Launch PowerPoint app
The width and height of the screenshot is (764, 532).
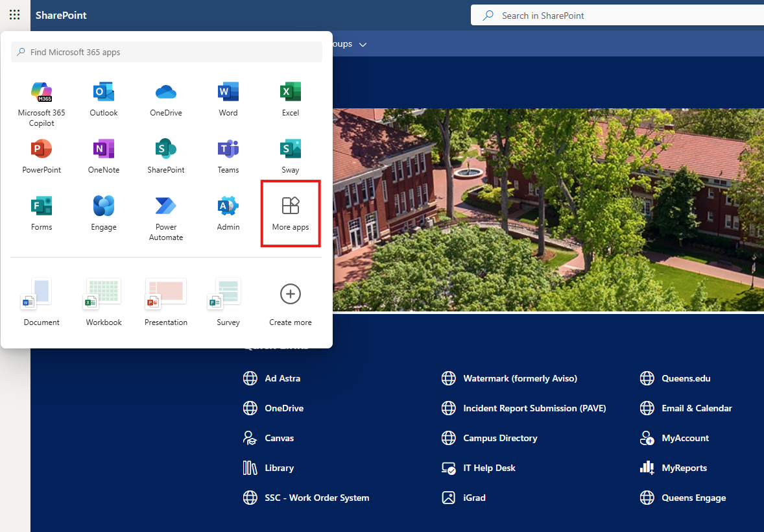point(42,150)
